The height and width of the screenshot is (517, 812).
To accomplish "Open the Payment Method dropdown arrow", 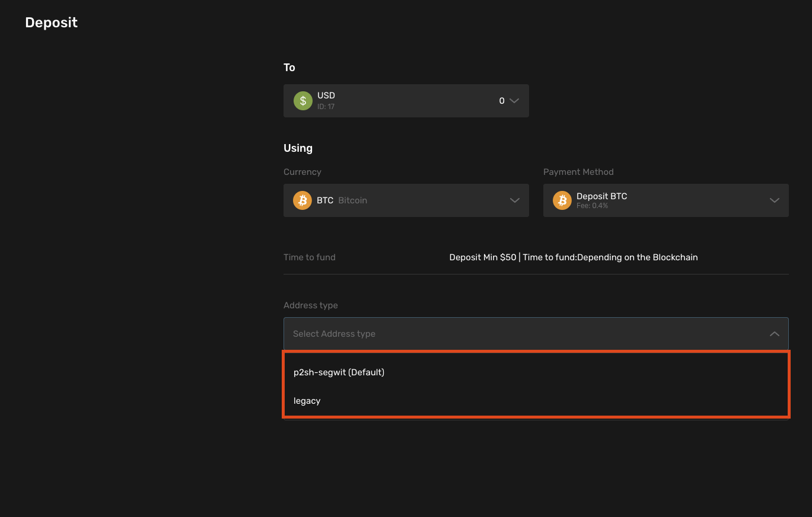I will click(x=775, y=200).
